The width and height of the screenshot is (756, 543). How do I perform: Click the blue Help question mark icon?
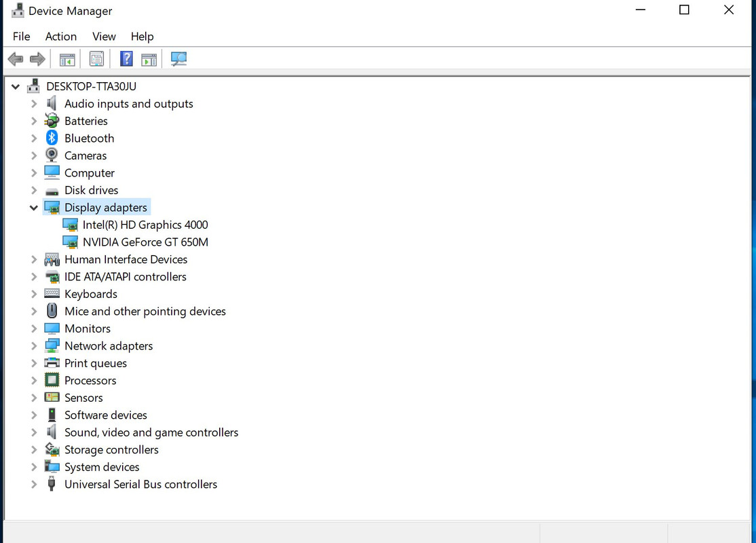click(126, 59)
